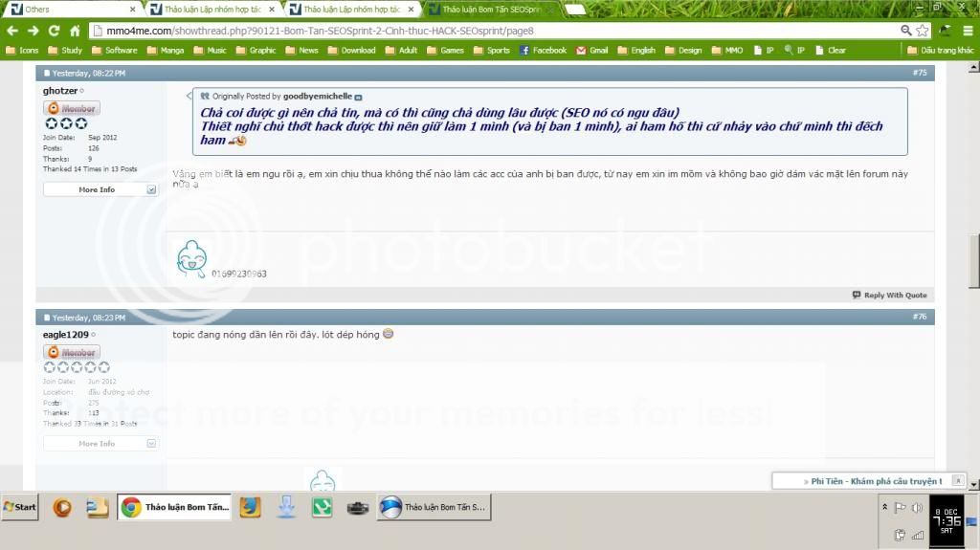
Task: Expand More Info for ghotzer
Action: [x=100, y=189]
